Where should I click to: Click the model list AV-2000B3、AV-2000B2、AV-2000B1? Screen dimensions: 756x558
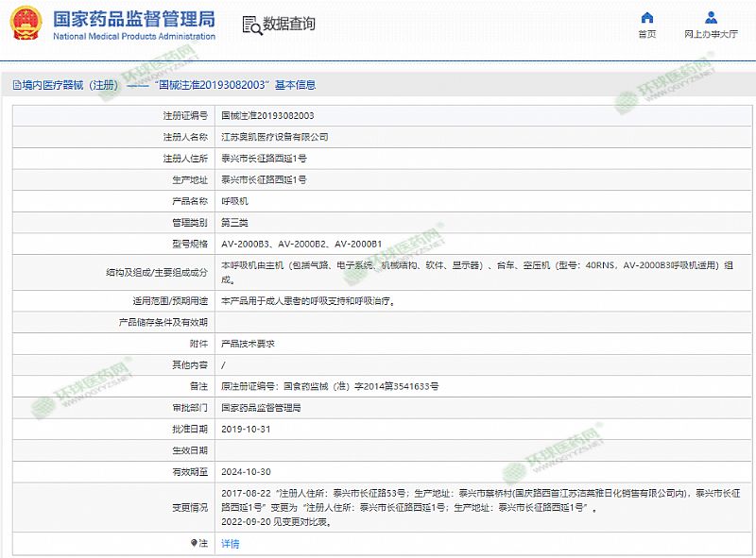[x=301, y=244]
